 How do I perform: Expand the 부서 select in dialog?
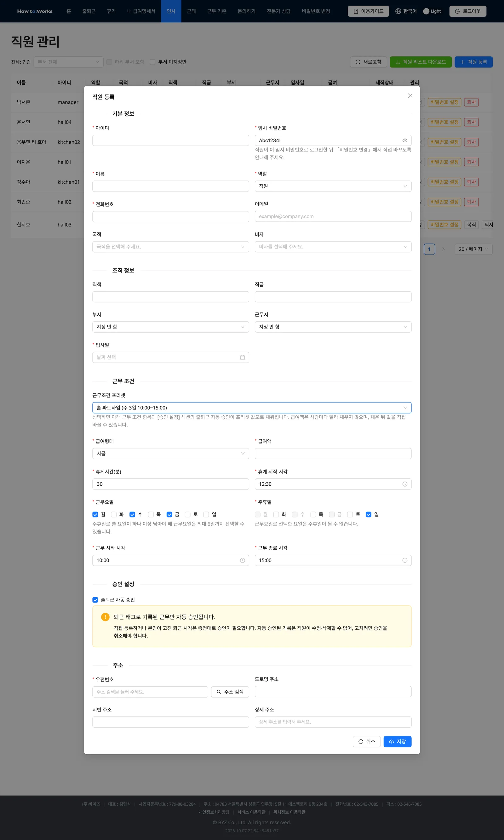tap(170, 327)
